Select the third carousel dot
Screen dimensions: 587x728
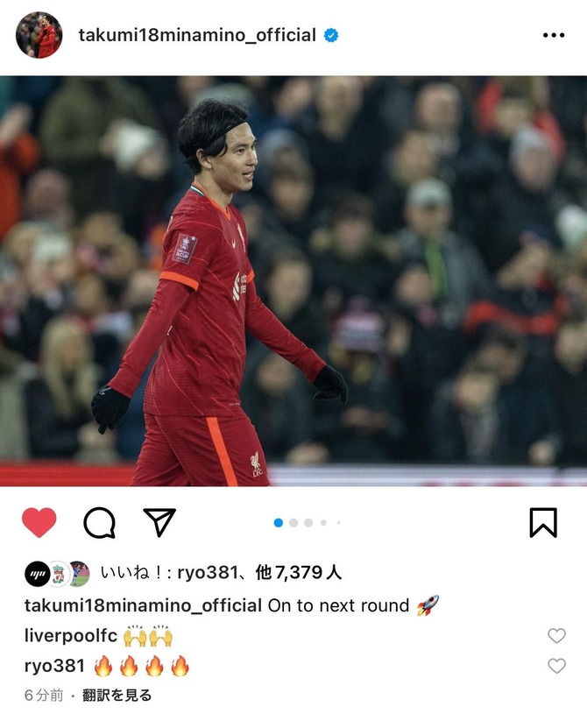click(308, 523)
